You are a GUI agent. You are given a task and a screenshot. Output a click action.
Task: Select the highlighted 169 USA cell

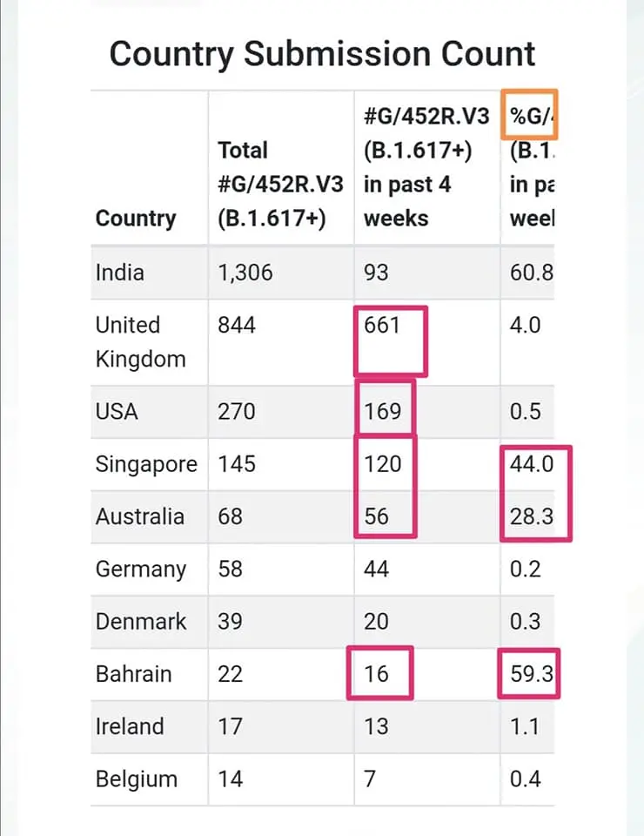click(x=384, y=410)
